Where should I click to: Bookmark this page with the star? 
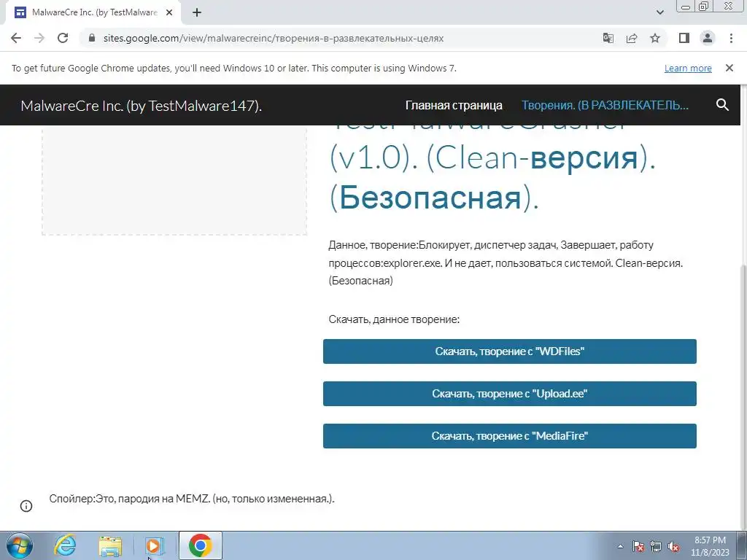click(x=655, y=38)
